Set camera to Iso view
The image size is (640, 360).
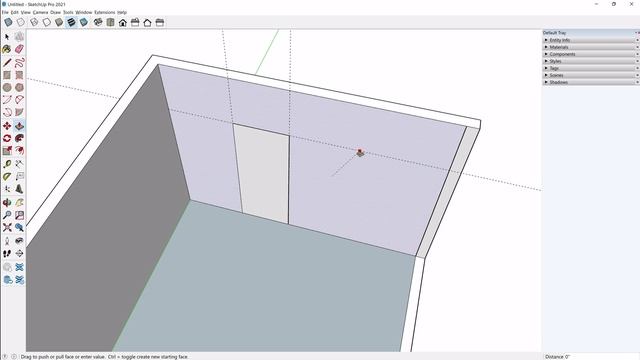pyautogui.click(x=98, y=22)
